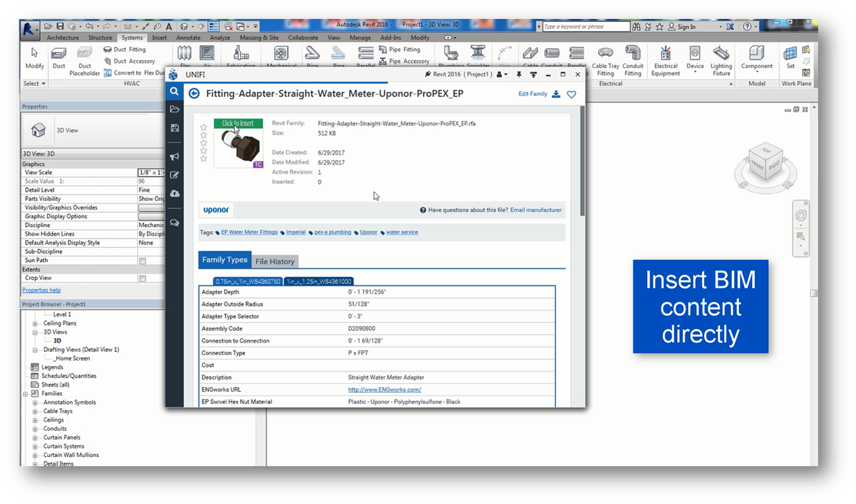The width and height of the screenshot is (856, 504).
Task: Open the Architecture ribbon tab
Action: [x=63, y=38]
